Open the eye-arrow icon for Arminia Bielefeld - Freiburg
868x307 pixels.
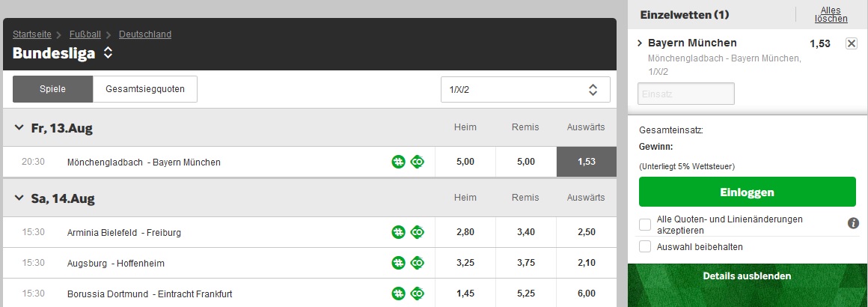(418, 232)
